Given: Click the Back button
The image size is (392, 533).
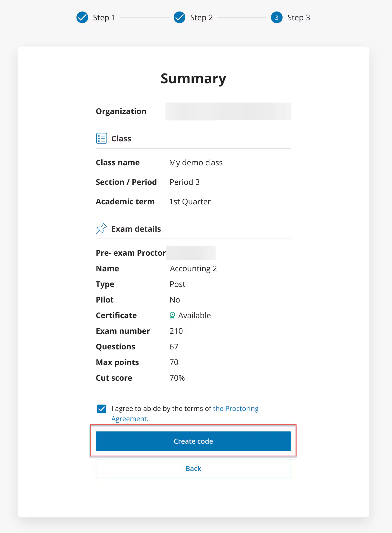Looking at the screenshot, I should point(193,468).
